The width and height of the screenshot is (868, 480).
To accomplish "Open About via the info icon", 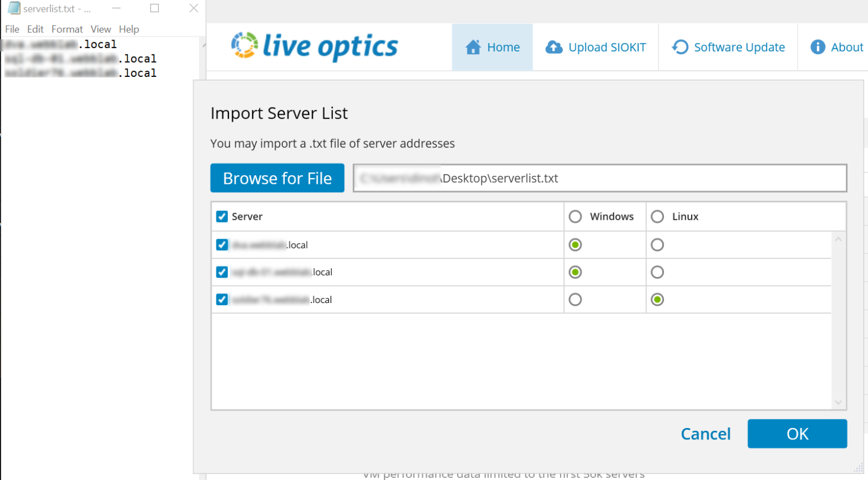I will 817,47.
